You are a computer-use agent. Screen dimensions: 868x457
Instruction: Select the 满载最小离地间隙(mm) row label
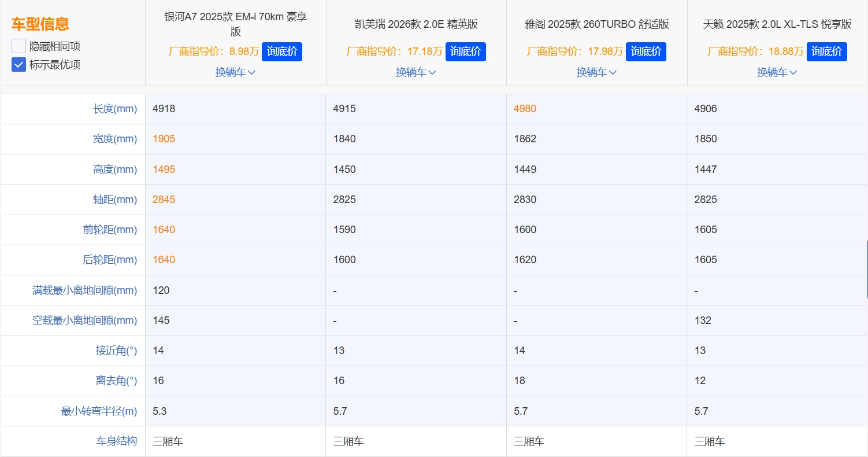pos(84,290)
